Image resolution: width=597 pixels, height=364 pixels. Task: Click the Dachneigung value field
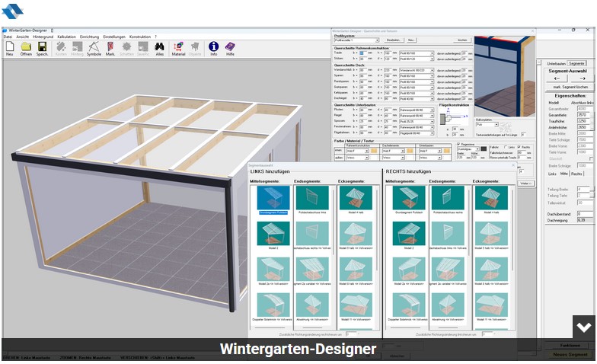coord(585,220)
